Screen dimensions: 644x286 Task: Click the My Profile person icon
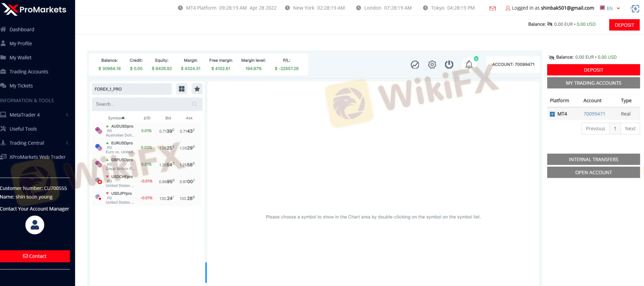(x=3, y=43)
